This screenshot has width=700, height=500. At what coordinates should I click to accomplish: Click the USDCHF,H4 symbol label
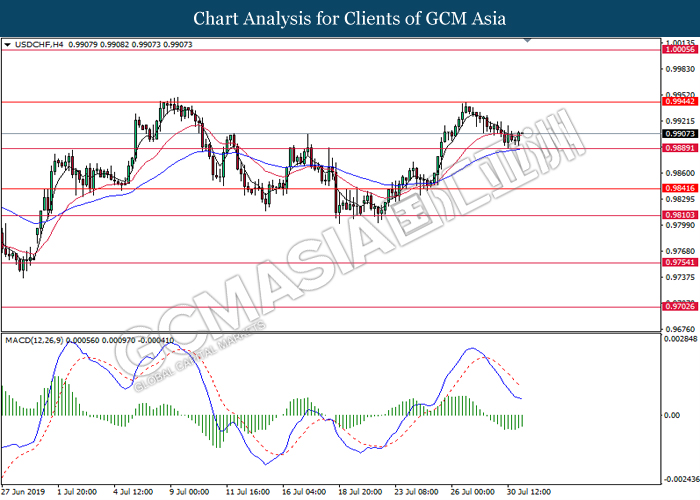[41, 45]
